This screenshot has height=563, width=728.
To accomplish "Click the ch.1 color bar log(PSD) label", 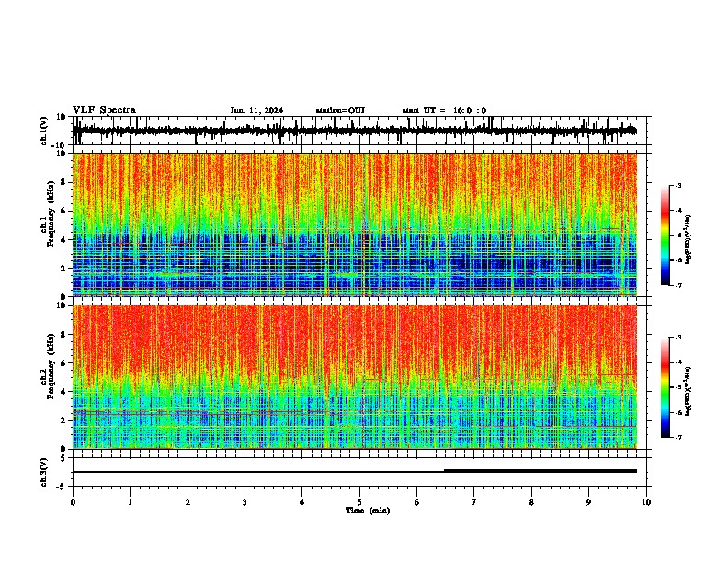I will pyautogui.click(x=688, y=239).
